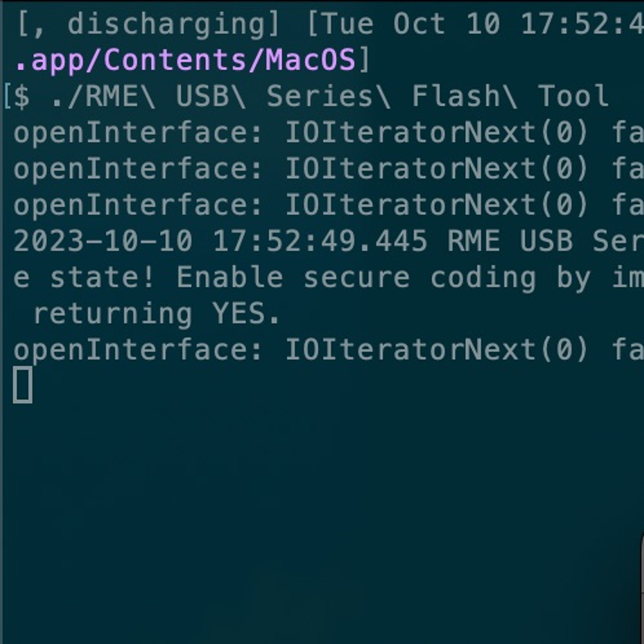Click the "Tool" word ending the command
The width and height of the screenshot is (644, 644).
[x=573, y=96]
